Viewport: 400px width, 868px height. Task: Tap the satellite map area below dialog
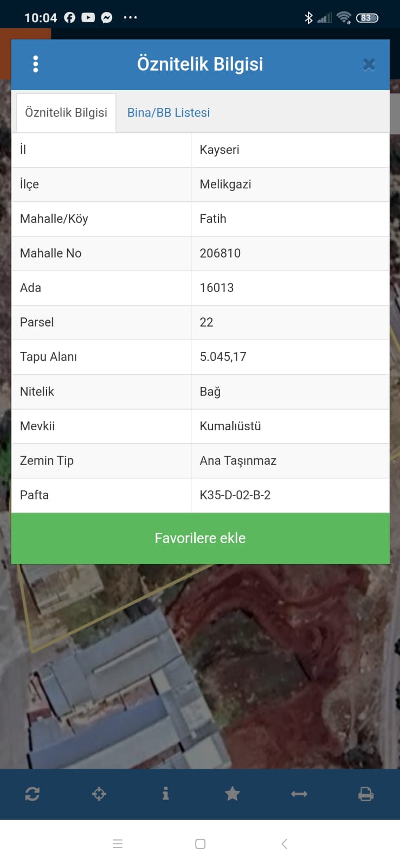click(200, 666)
